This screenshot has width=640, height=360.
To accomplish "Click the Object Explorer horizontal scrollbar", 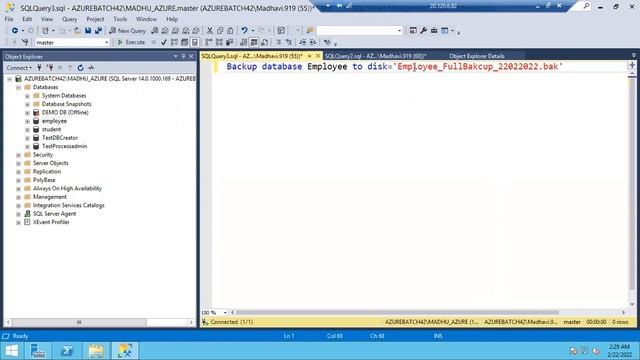I will [x=79, y=322].
